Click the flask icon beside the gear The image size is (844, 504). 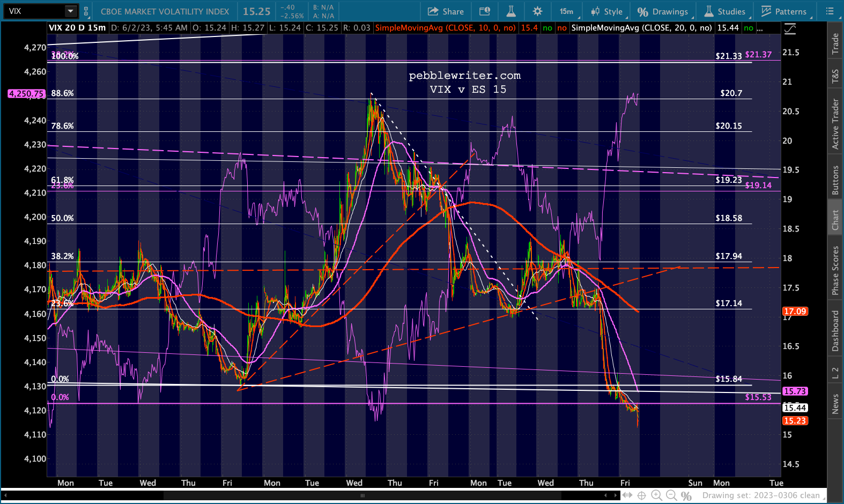coord(510,11)
